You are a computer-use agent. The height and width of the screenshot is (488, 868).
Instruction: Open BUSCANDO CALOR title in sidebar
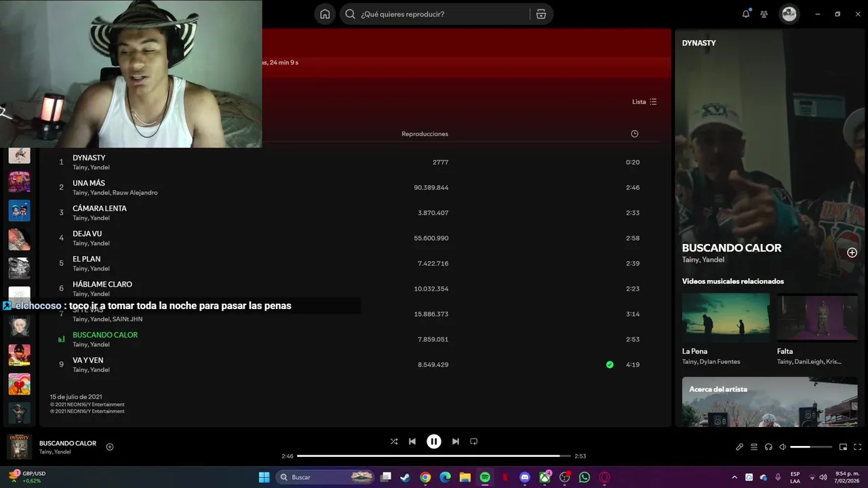tap(732, 248)
